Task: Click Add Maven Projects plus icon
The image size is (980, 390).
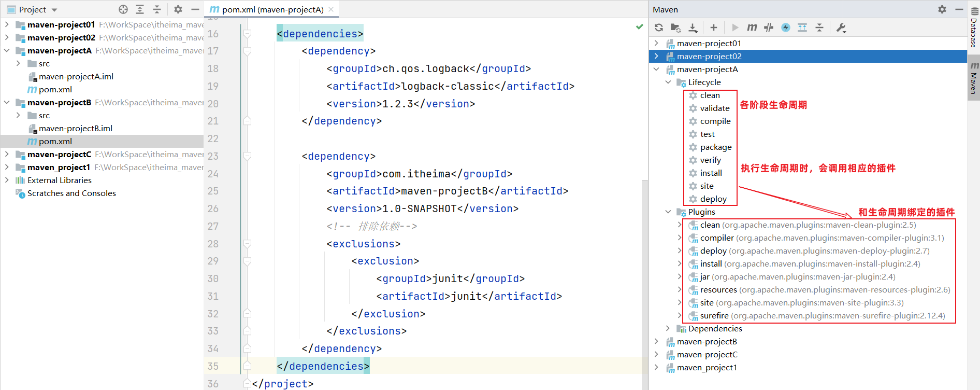Action: coord(713,27)
